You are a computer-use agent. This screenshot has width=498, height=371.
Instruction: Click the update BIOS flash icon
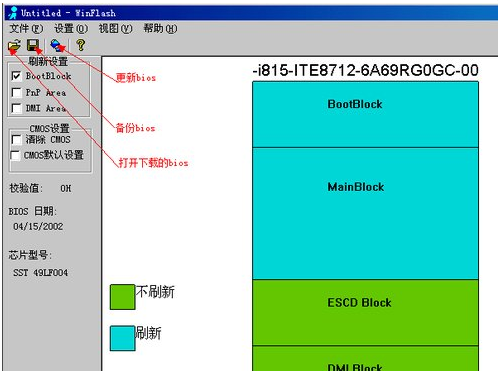(56, 45)
